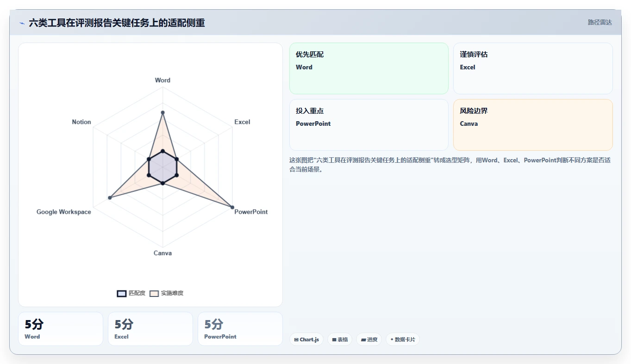Screen dimensions: 631x364
Task: Click the Google Workspace axis label
Action: [x=64, y=212]
